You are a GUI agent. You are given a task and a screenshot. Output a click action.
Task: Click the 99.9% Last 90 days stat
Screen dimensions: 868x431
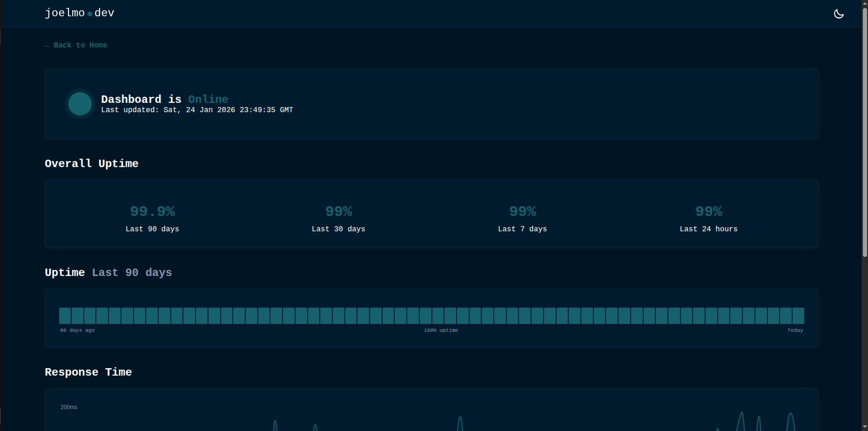point(152,212)
